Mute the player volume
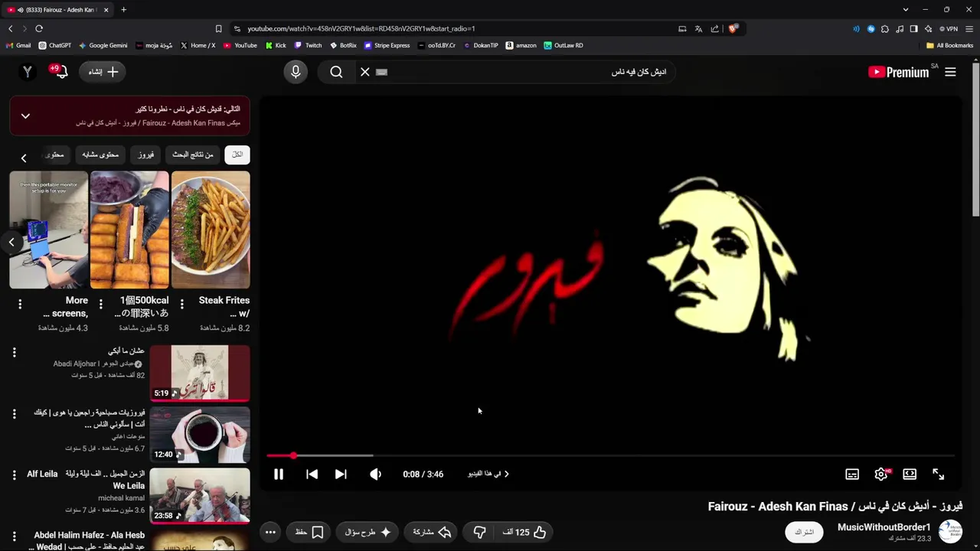980x551 pixels. pyautogui.click(x=375, y=474)
